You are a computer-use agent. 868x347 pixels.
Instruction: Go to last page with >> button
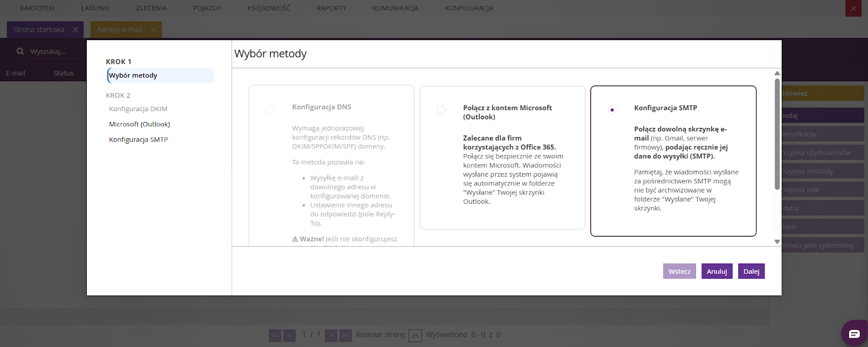tap(346, 336)
